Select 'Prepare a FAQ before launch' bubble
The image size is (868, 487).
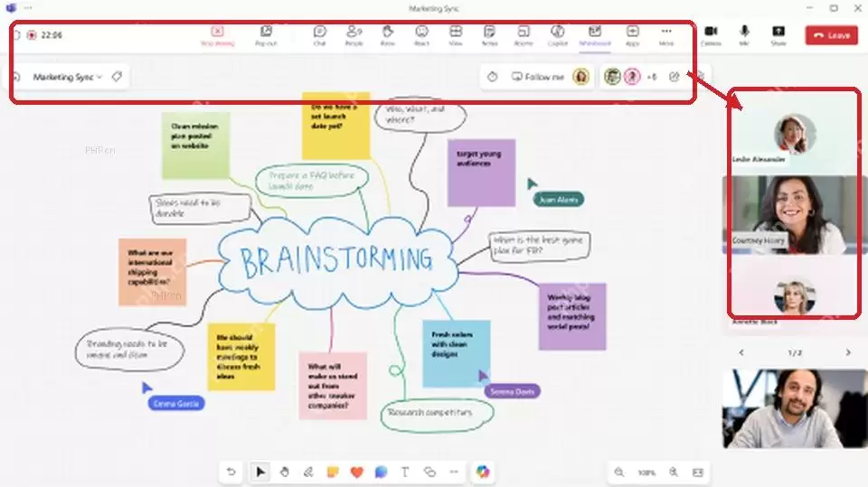point(312,181)
